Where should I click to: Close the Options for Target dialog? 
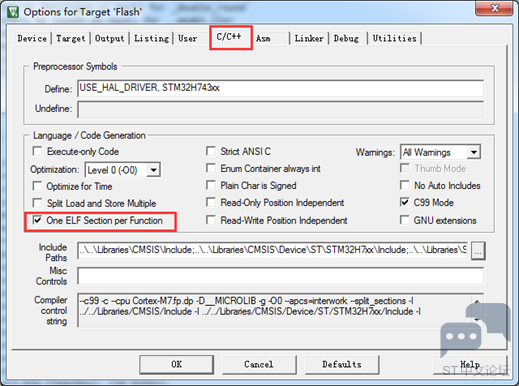point(495,8)
